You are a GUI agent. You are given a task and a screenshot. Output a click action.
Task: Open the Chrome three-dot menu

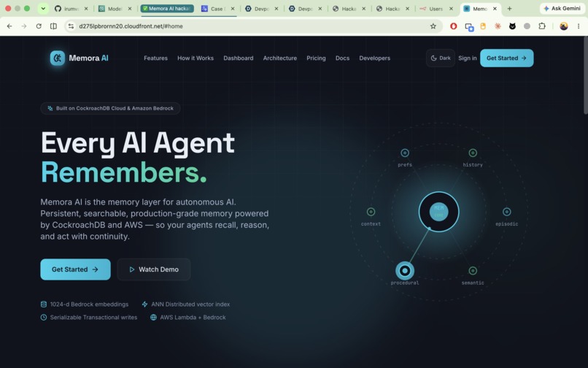[x=579, y=26]
